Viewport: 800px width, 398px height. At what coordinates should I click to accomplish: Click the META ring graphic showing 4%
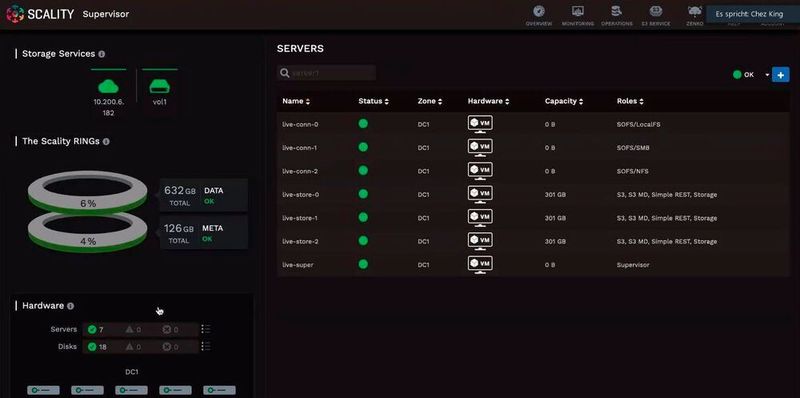[x=88, y=231]
